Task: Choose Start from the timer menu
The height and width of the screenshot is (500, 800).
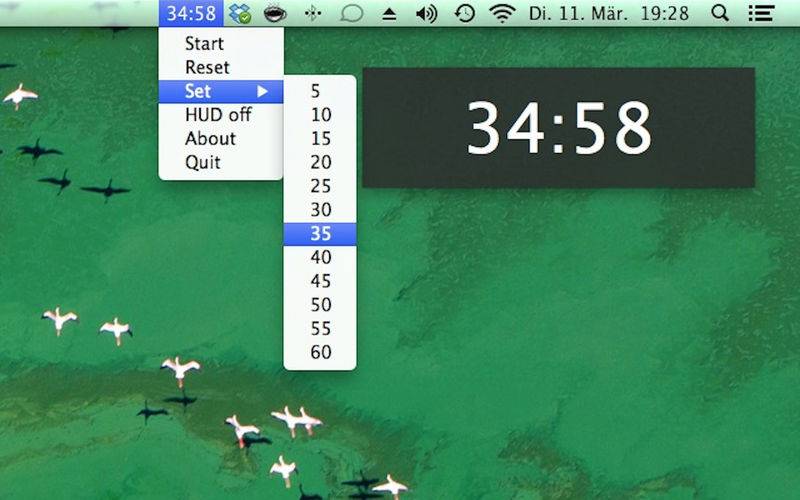Action: point(221,43)
